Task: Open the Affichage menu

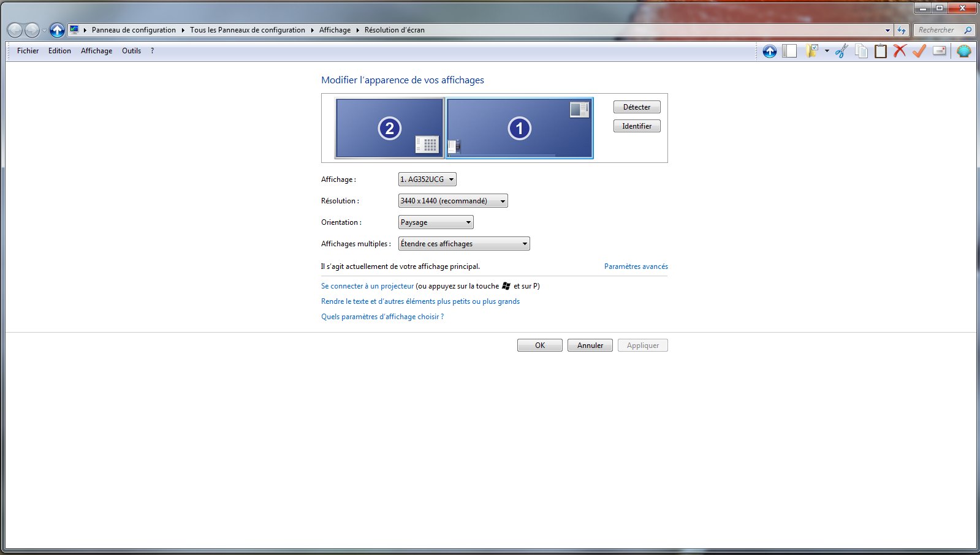Action: pos(96,51)
